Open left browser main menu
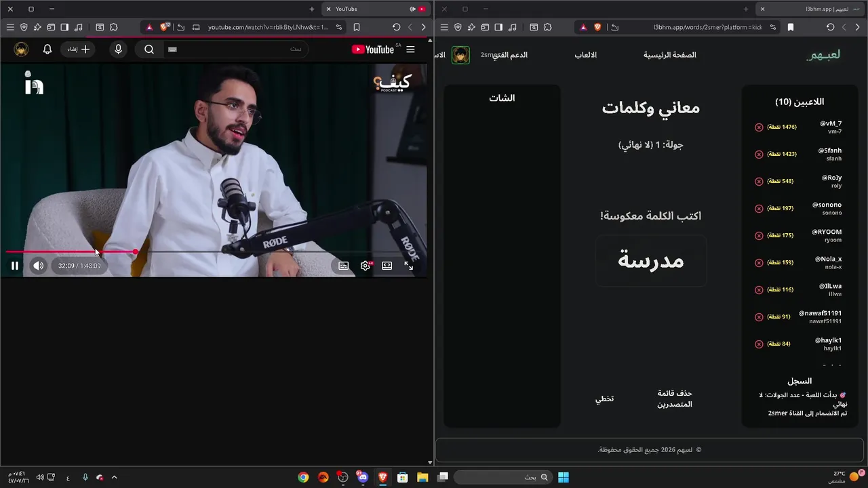 pos(10,27)
